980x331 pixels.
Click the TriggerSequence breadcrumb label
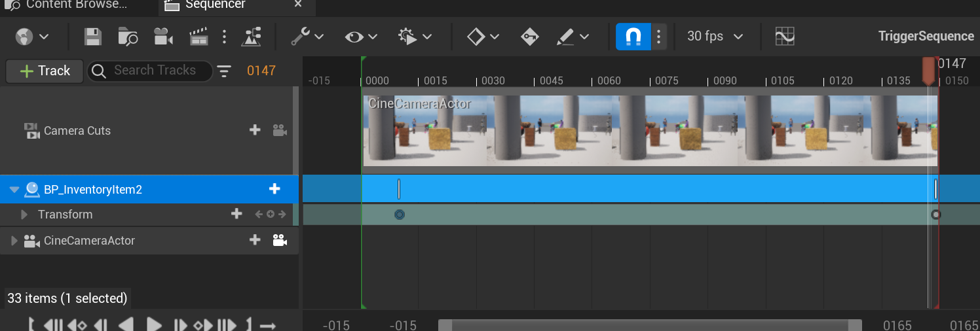pos(926,37)
